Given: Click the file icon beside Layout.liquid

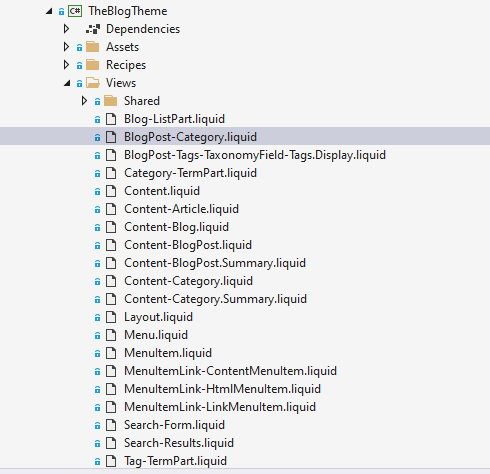Looking at the screenshot, I should (x=111, y=317).
